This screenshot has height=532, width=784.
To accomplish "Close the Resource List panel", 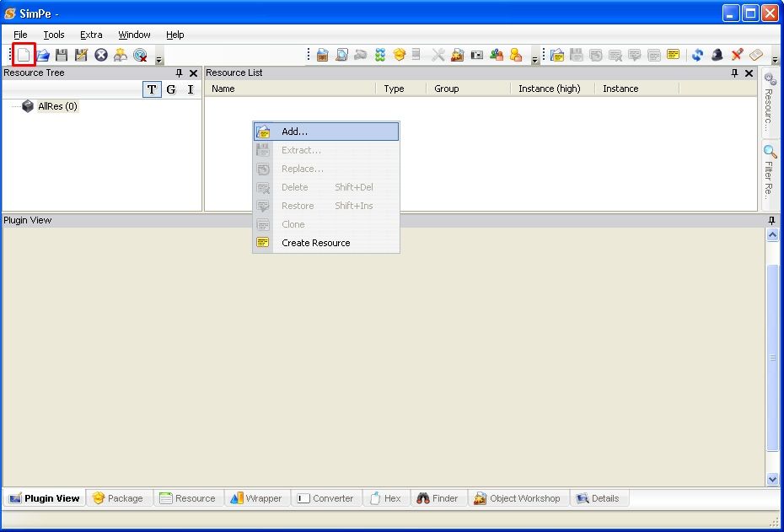I will pos(749,73).
